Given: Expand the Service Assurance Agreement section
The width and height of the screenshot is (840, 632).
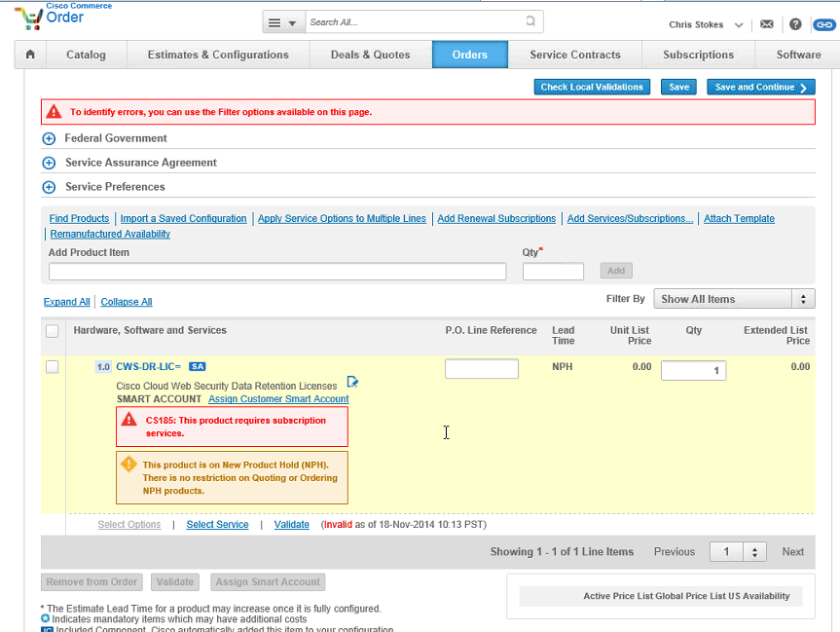Looking at the screenshot, I should (49, 163).
